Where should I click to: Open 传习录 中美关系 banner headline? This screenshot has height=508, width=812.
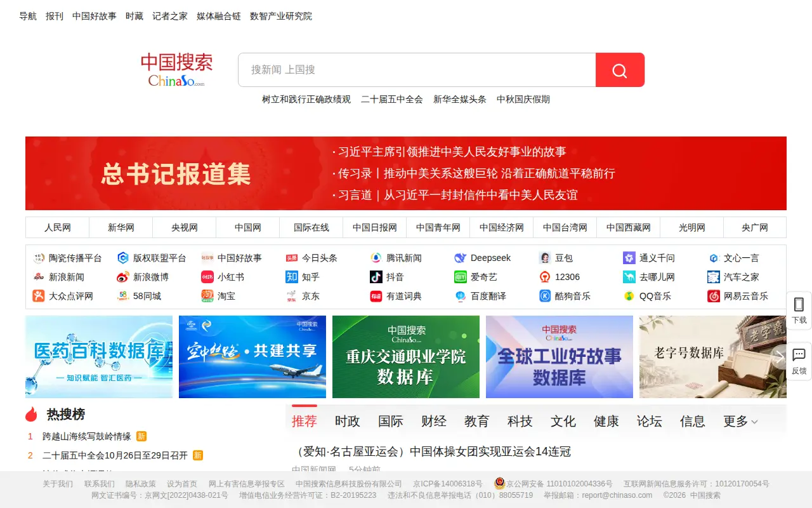(x=476, y=173)
